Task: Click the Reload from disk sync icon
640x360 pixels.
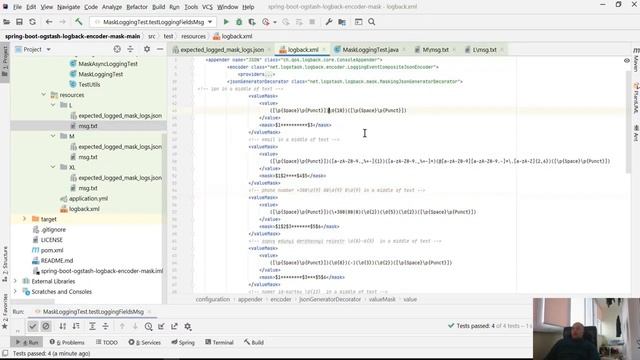Action: (x=32, y=22)
